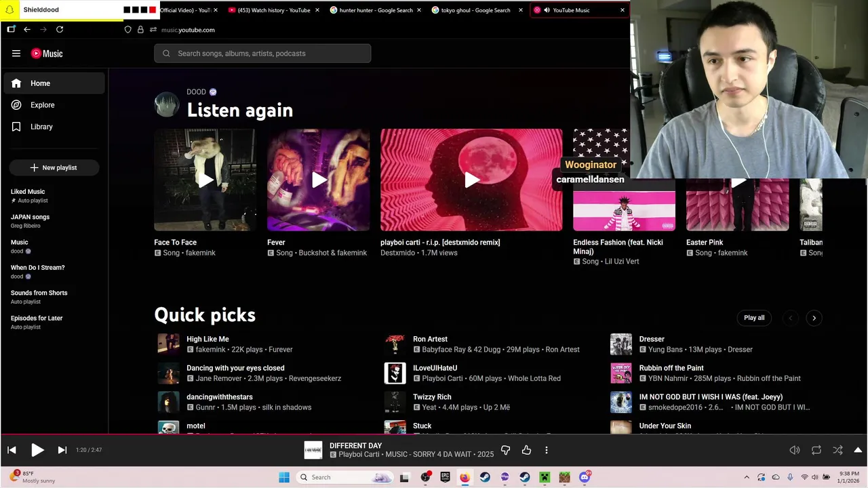Screen dimensions: 868x488
Task: Select ILoveUIHateU by Playboi Carti
Action: (435, 368)
